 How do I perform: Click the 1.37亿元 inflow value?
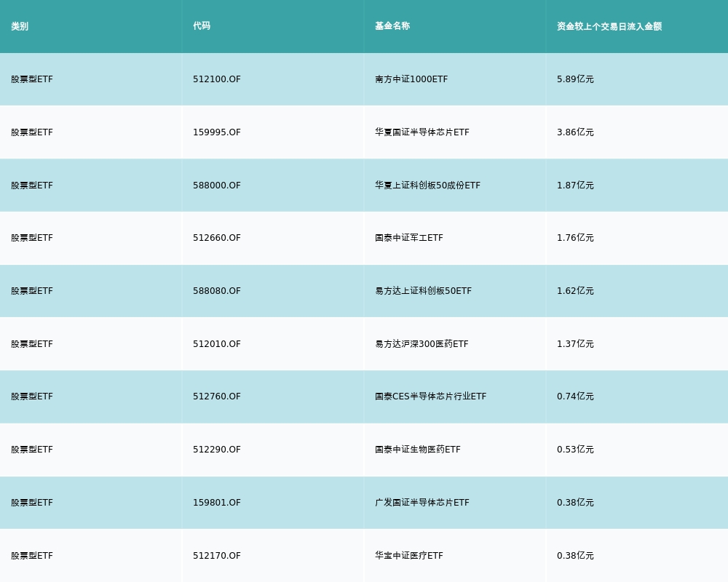(x=575, y=344)
